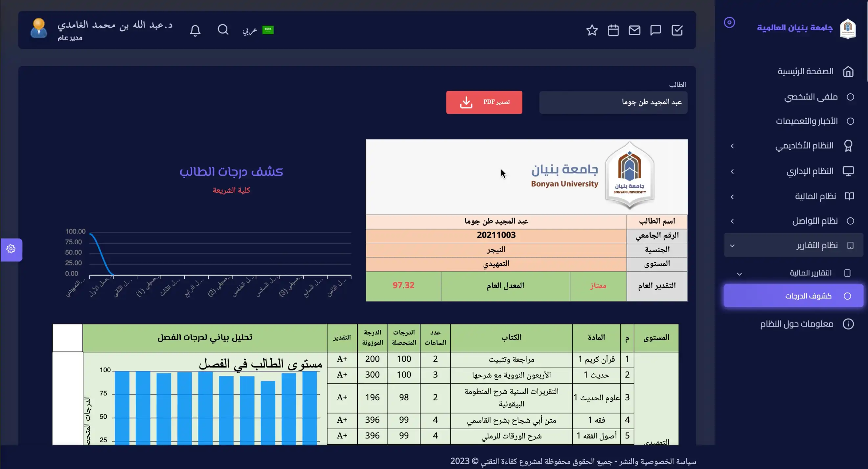Click the تصدير PDF export button
The image size is (868, 469).
484,102
